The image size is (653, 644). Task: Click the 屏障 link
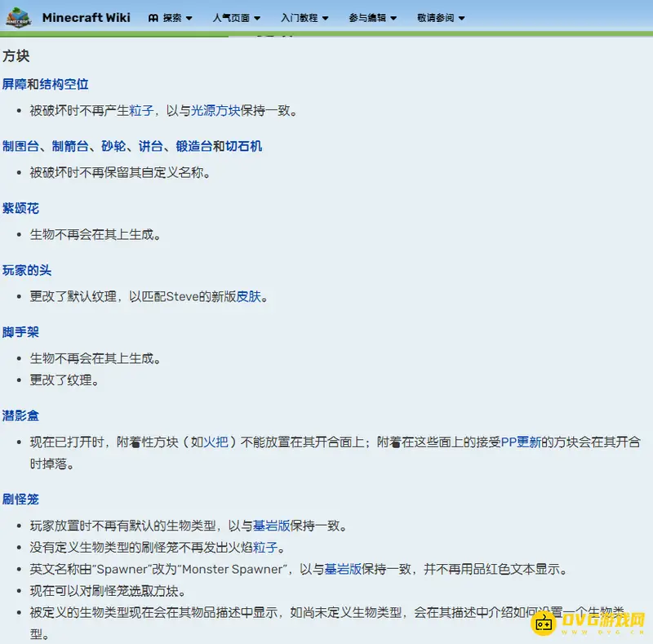[x=14, y=84]
